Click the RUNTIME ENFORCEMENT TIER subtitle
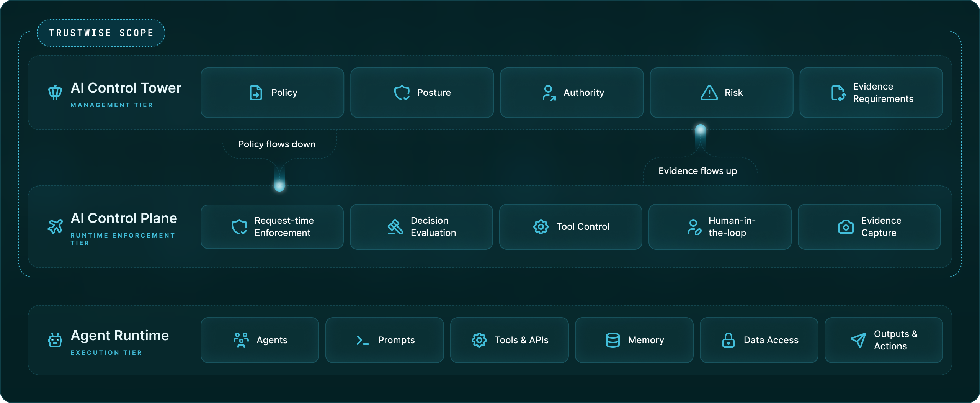The height and width of the screenshot is (403, 980). click(x=123, y=239)
